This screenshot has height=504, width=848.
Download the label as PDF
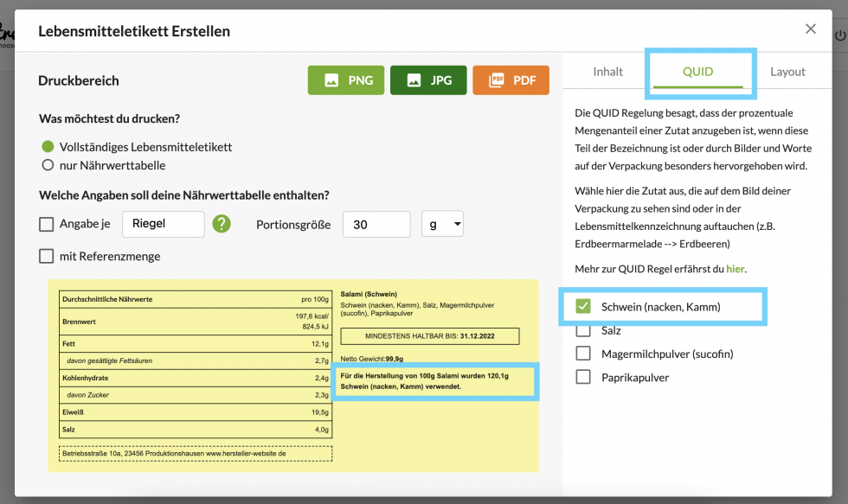pyautogui.click(x=511, y=80)
